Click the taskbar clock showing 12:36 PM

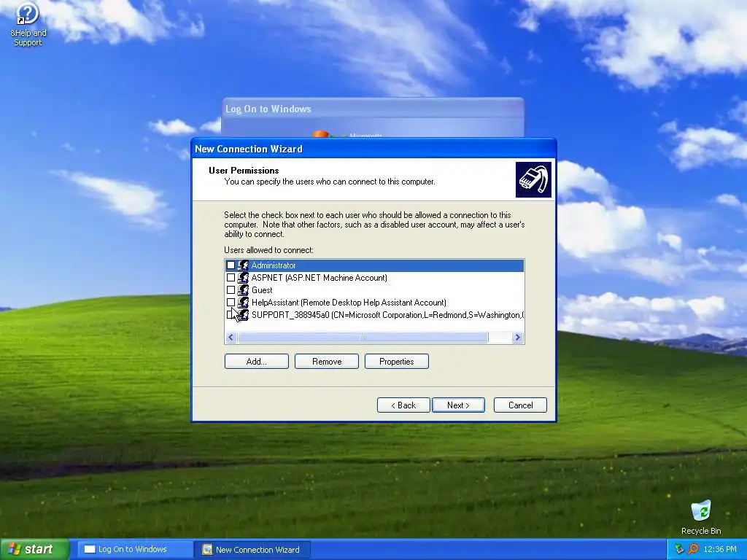click(720, 549)
